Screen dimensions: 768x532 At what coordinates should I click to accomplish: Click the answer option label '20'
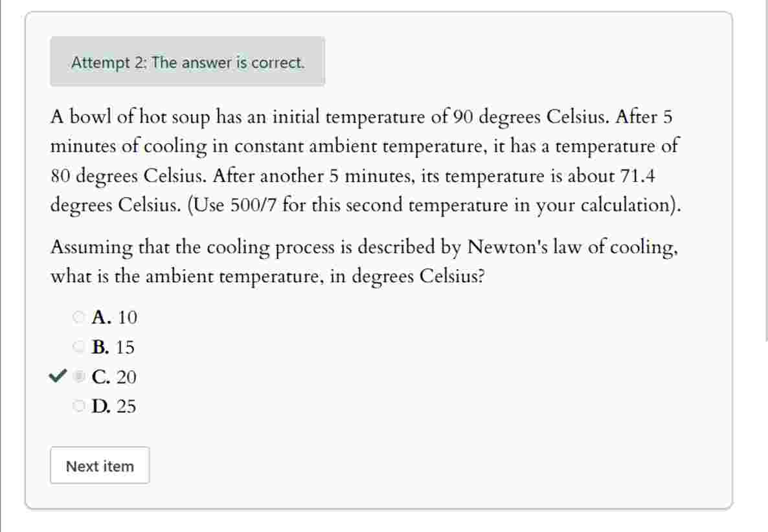pyautogui.click(x=126, y=377)
